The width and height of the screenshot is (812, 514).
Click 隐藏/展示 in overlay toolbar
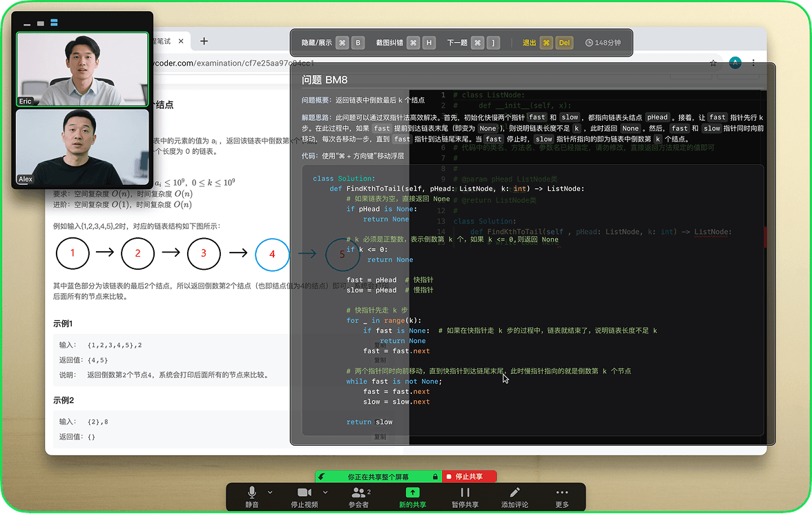point(316,43)
